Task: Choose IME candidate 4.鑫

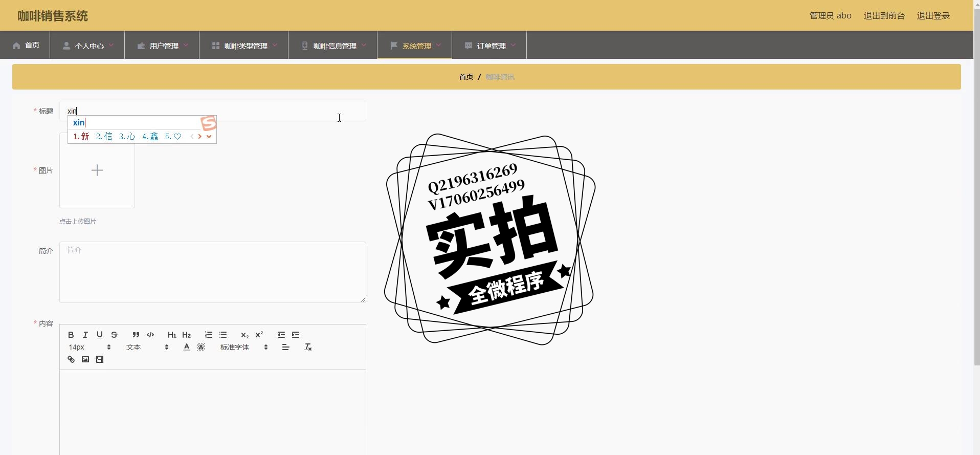Action: pyautogui.click(x=150, y=137)
